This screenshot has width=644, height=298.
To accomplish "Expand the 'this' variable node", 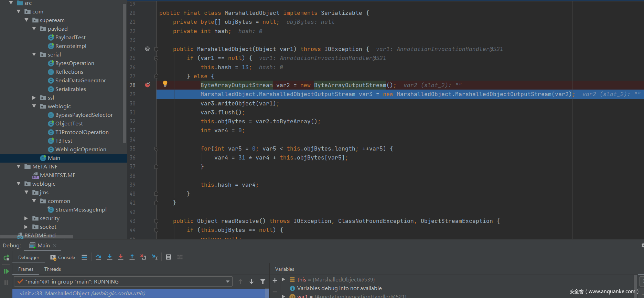I will [283, 279].
